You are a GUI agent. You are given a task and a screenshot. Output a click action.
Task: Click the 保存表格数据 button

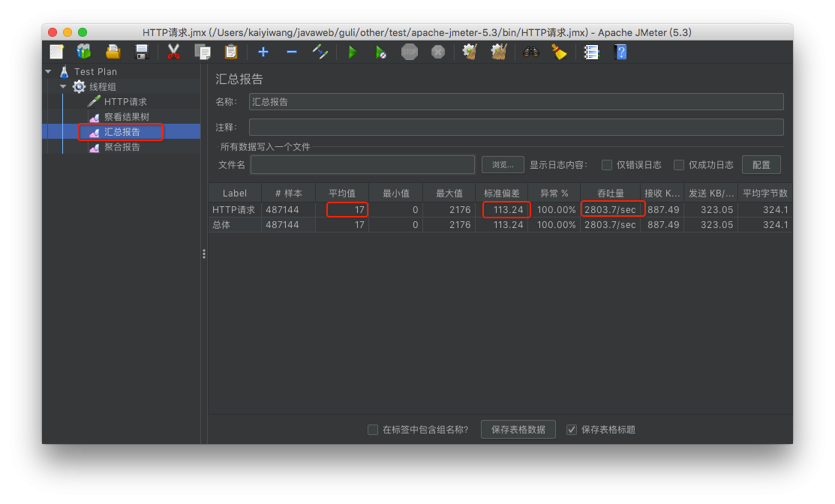pos(518,430)
